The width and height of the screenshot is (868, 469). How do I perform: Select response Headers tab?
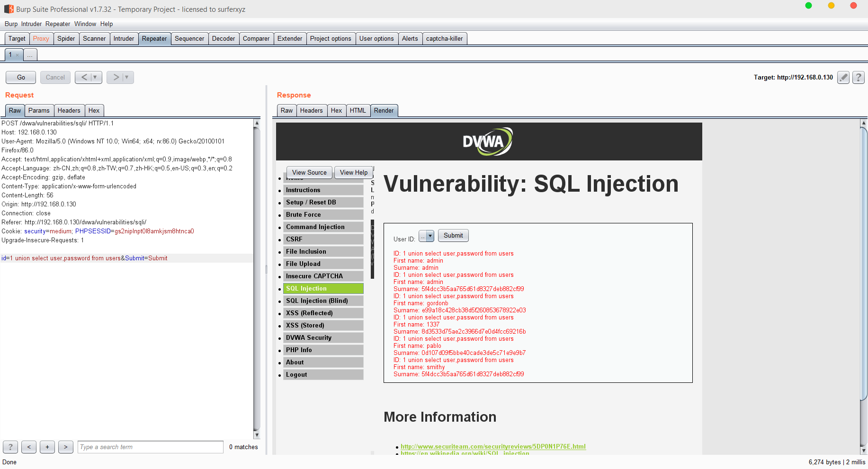(311, 110)
